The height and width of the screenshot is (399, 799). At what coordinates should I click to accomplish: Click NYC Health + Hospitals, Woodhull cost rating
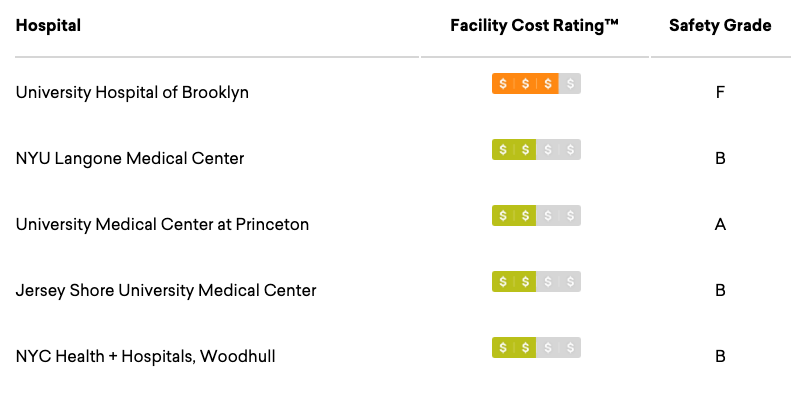536,348
